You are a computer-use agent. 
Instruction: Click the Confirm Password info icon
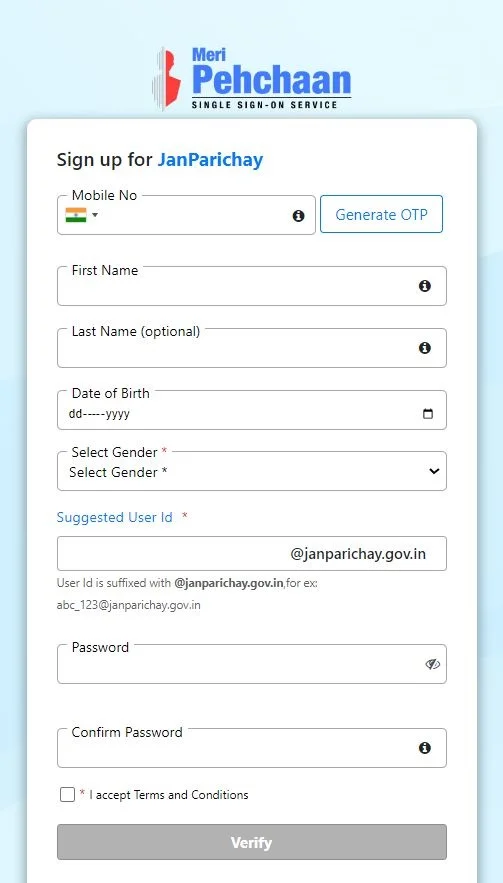[425, 748]
